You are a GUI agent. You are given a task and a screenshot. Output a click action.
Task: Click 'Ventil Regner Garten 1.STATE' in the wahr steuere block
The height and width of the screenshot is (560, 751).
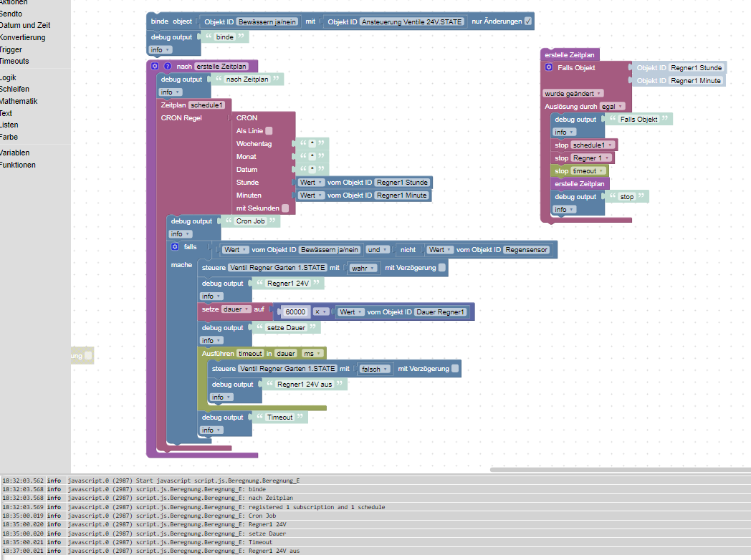[x=277, y=268]
